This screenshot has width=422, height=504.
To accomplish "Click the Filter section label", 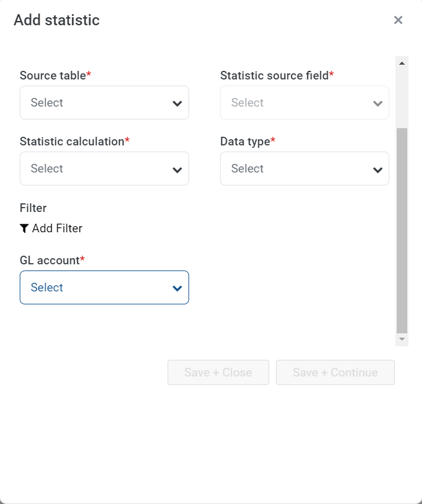I will (33, 208).
